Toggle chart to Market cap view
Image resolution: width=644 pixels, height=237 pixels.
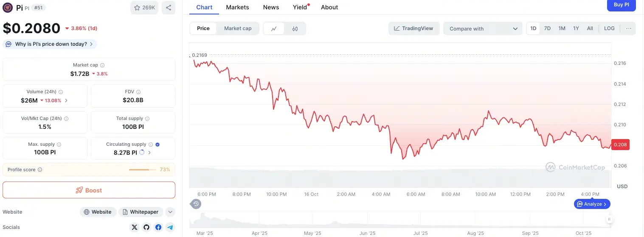[238, 28]
